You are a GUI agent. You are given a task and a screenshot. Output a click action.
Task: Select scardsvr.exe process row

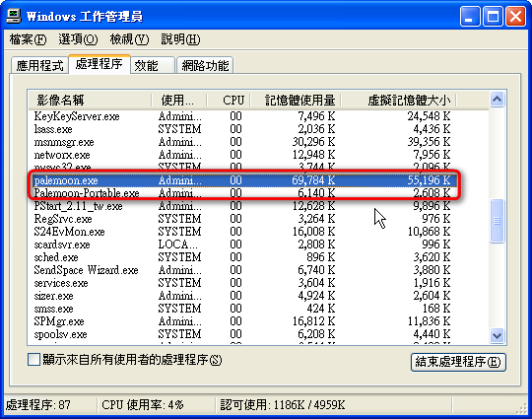coord(242,244)
